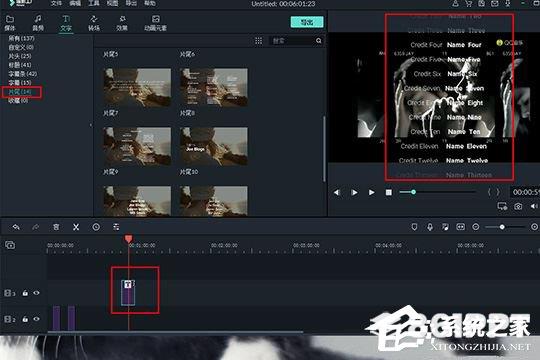This screenshot has width=540, height=360.
Task: Click the preview volume speaker icon
Action: [x=534, y=206]
